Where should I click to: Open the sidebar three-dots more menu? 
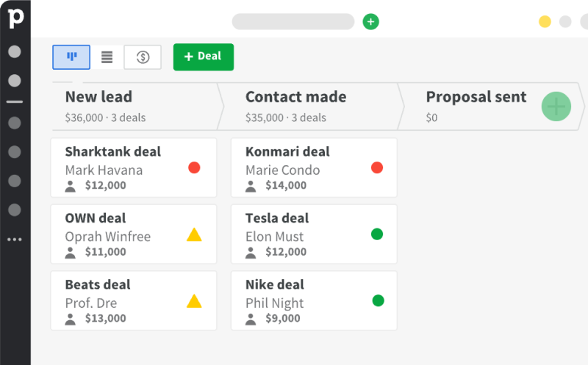(15, 239)
